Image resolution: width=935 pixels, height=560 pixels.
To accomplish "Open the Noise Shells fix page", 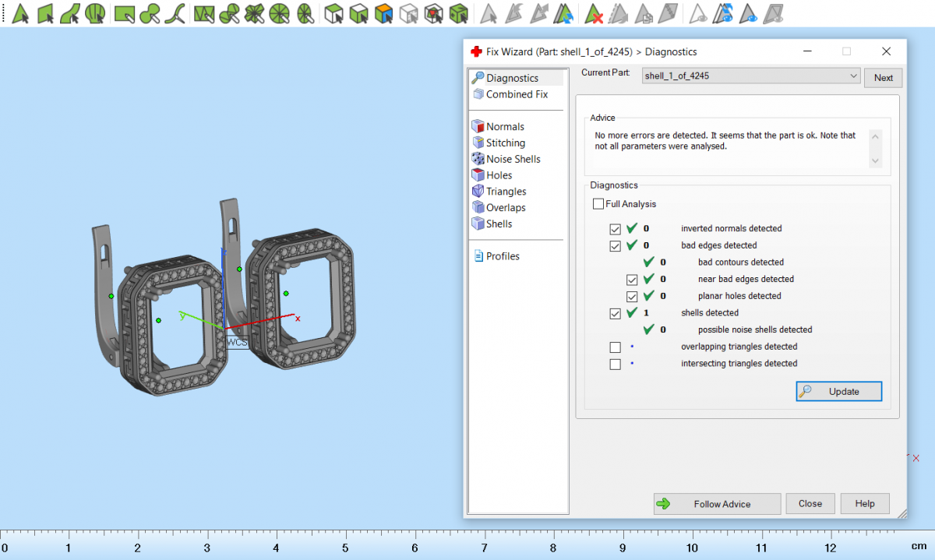I will 513,159.
